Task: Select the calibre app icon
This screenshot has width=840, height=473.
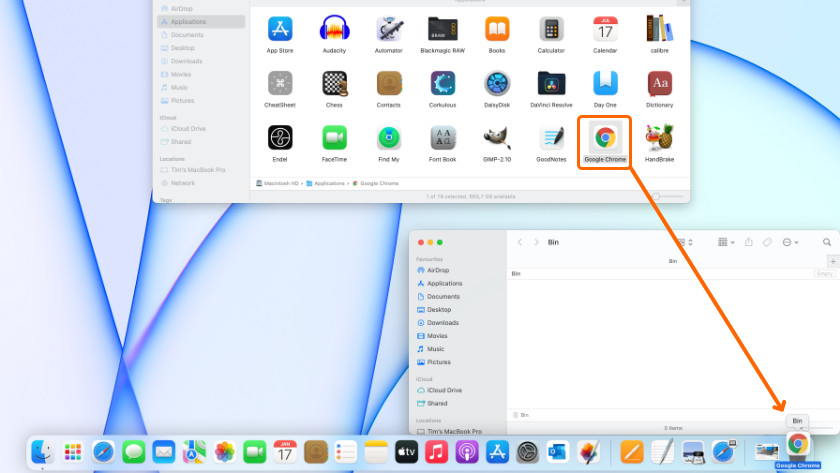Action: (x=659, y=29)
